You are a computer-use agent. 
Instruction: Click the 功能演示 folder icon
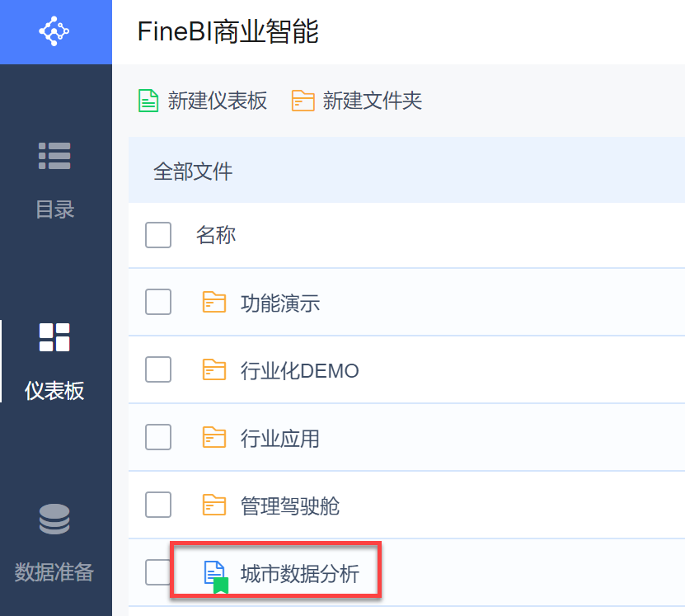pyautogui.click(x=214, y=303)
